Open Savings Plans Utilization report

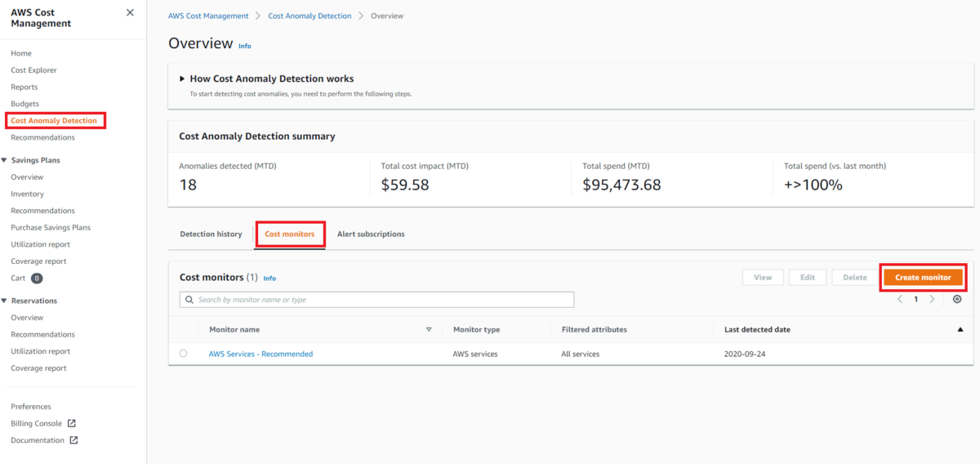pyautogui.click(x=40, y=245)
